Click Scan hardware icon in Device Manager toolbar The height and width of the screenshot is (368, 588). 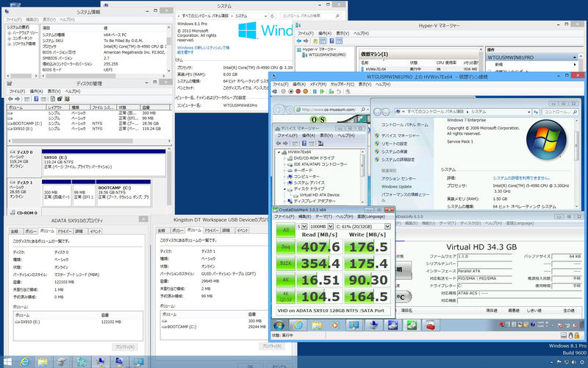coord(321,143)
